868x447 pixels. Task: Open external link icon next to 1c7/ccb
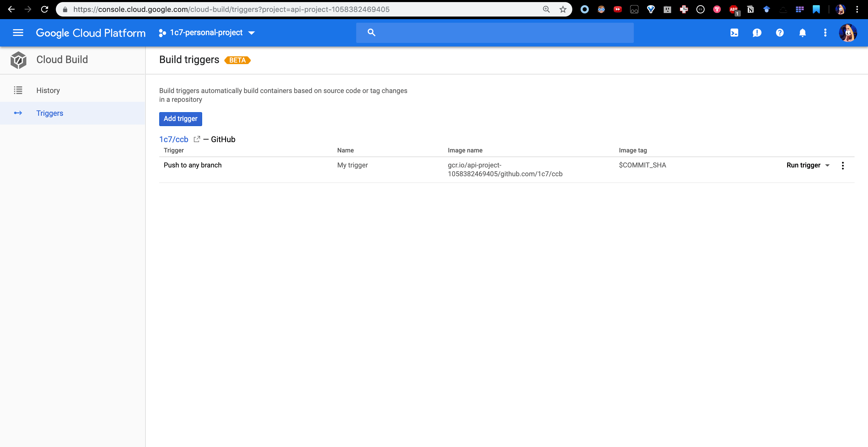click(197, 139)
